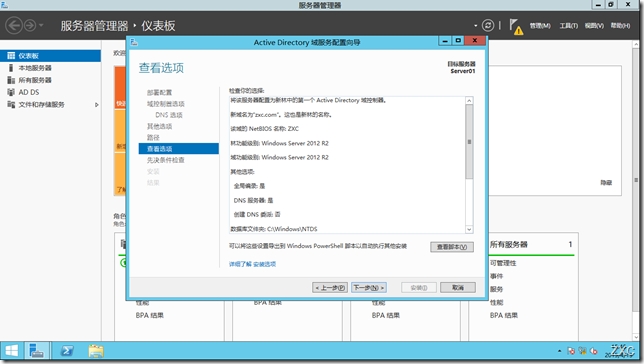The image size is (644, 364).
Task: Click the 数据库文件夹 C:\Windows\NTDS line
Action: tap(274, 229)
